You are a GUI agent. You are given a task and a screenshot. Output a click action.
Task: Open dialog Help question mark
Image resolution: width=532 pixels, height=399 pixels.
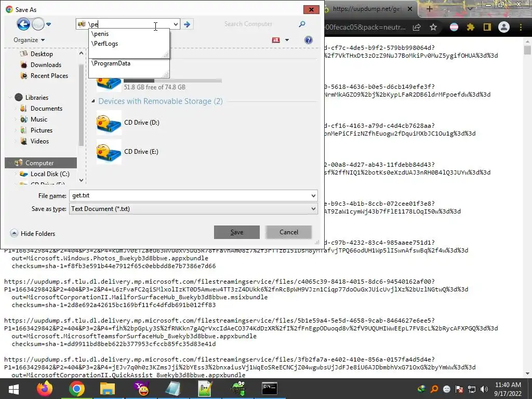pos(308,40)
